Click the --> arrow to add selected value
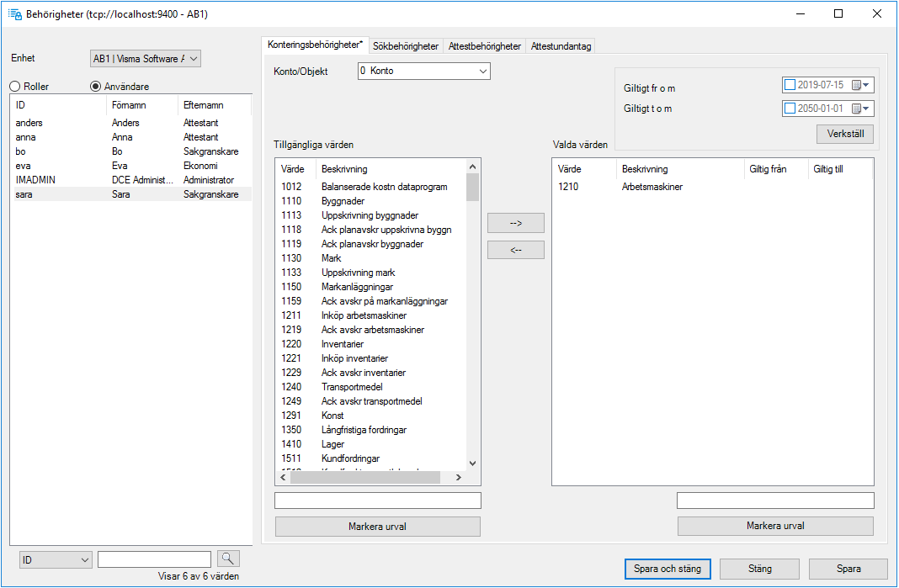The image size is (899, 588). pyautogui.click(x=515, y=223)
